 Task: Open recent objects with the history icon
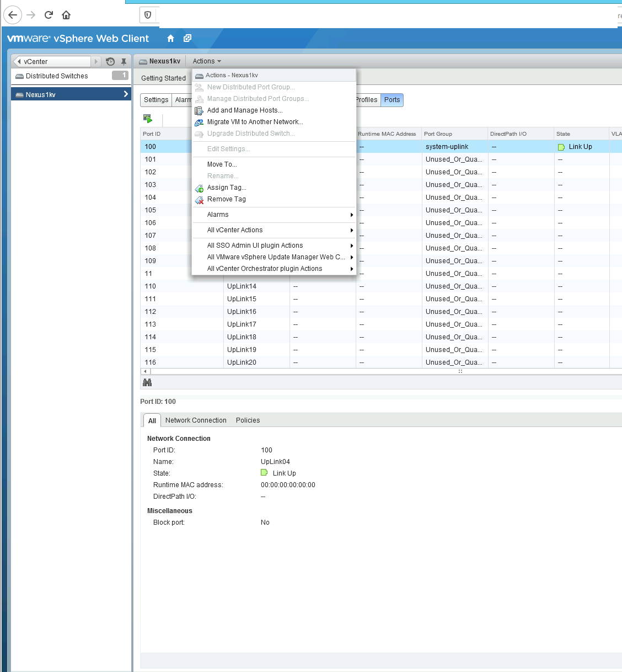pos(110,61)
